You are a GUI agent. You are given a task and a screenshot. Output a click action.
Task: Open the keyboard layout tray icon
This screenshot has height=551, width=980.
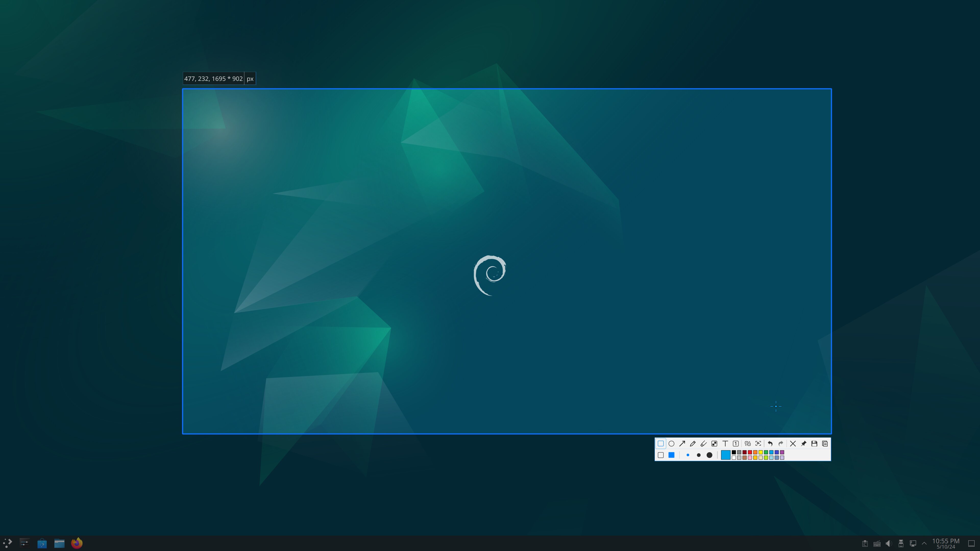point(877,543)
